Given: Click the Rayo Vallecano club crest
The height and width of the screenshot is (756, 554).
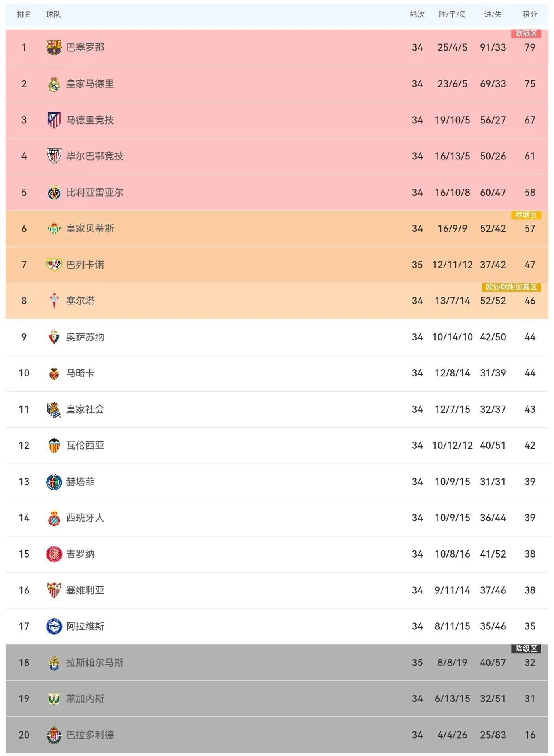Looking at the screenshot, I should pyautogui.click(x=54, y=265).
